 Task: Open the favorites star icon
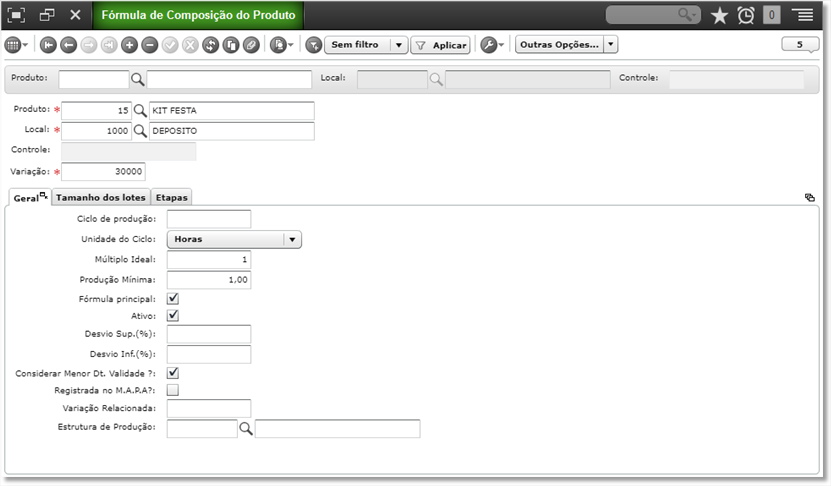pyautogui.click(x=719, y=15)
